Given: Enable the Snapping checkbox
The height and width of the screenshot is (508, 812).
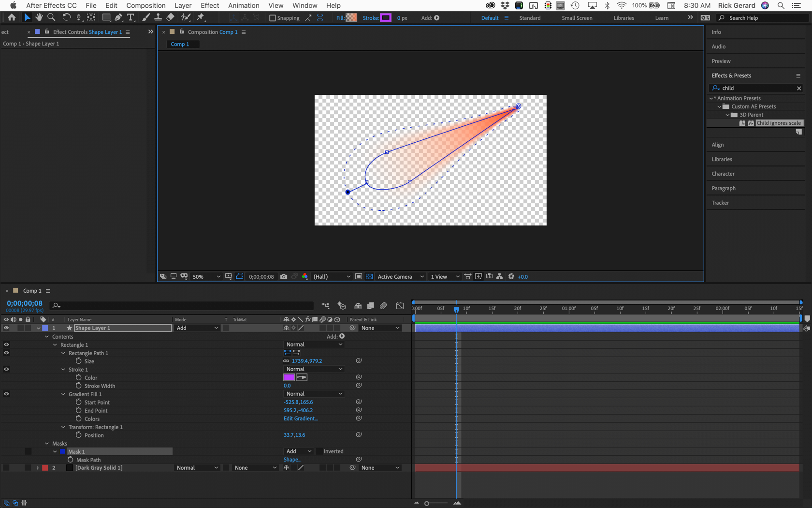Looking at the screenshot, I should coord(273,18).
